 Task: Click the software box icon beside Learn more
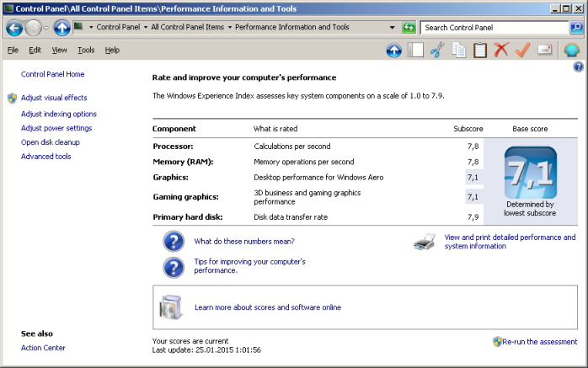tap(172, 307)
